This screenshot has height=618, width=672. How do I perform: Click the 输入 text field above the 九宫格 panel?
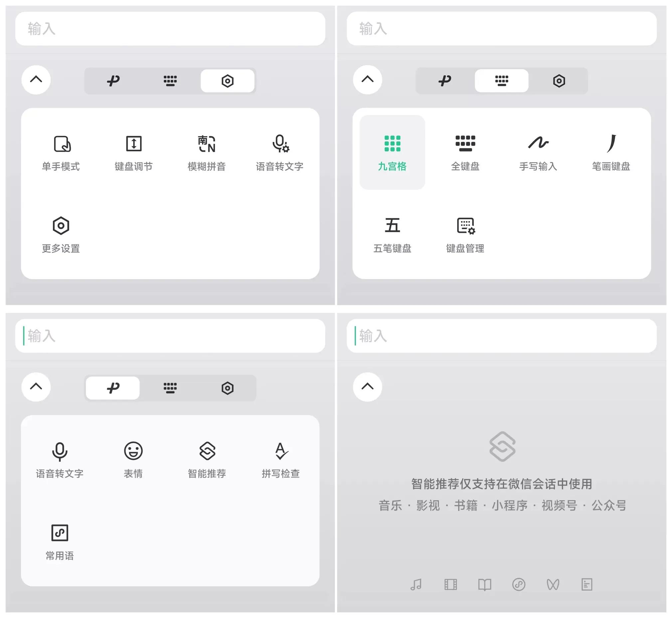(x=501, y=29)
